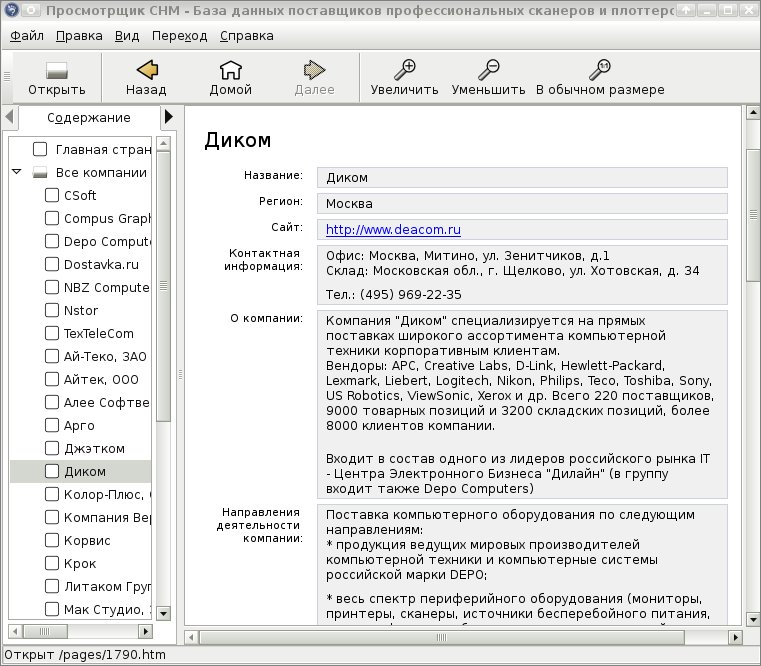Viewport: 761px width, 666px height.
Task: Zoom out with the Уменьшить magnifier
Action: tap(488, 70)
